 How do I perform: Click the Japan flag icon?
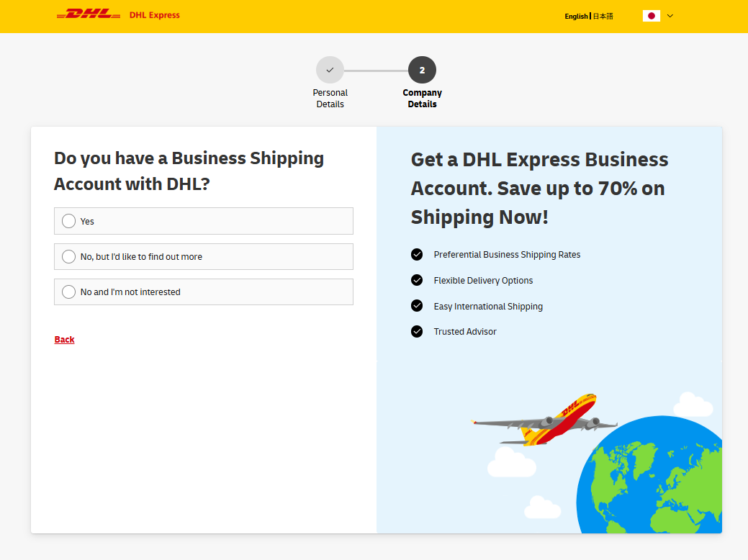[x=651, y=16]
